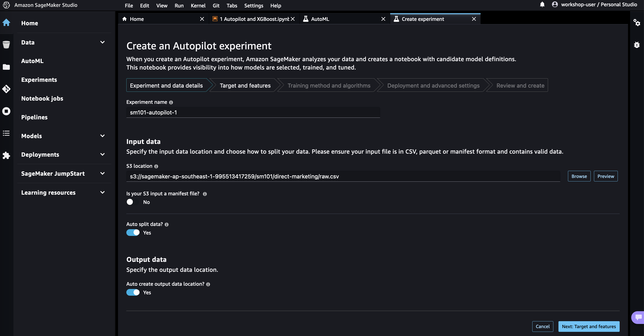Click info icon beside Auto split data
644x336 pixels.
tap(166, 225)
